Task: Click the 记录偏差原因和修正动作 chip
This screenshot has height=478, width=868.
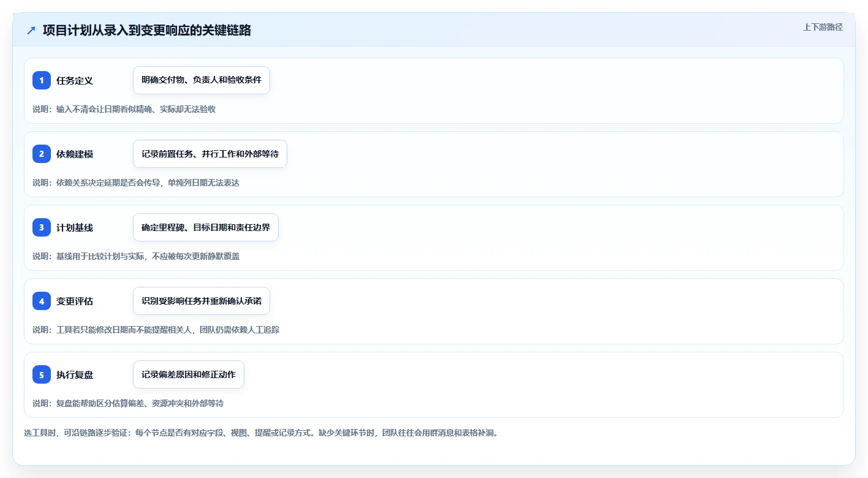Action: [x=189, y=374]
